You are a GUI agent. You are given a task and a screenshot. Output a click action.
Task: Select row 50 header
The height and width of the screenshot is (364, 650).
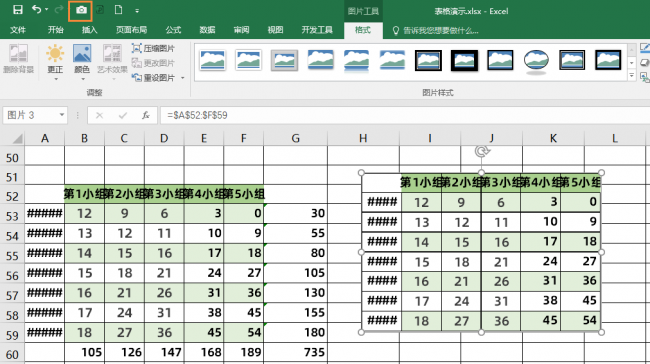pos(12,158)
